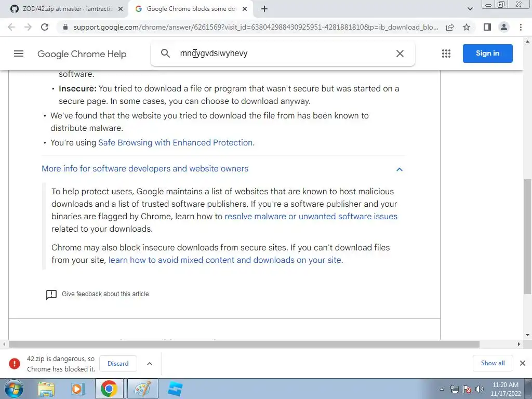The image size is (532, 399).
Task: Go forward in browser history
Action: [x=28, y=27]
